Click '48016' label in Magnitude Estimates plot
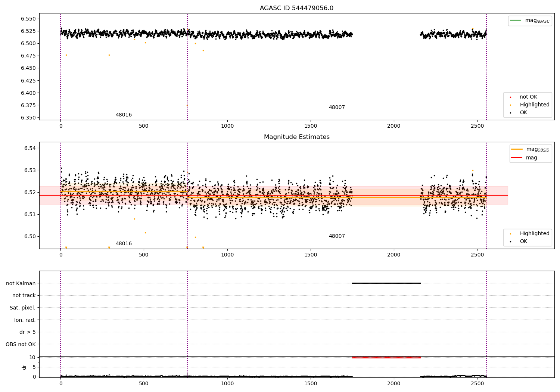This screenshot has width=560, height=392. [x=124, y=244]
